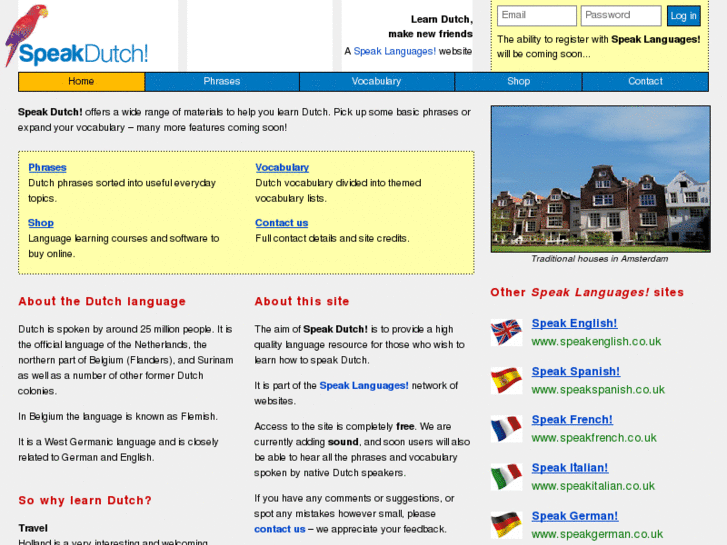Click the SpeakDutch! parrot logo
The height and width of the screenshot is (545, 727).
(77, 36)
